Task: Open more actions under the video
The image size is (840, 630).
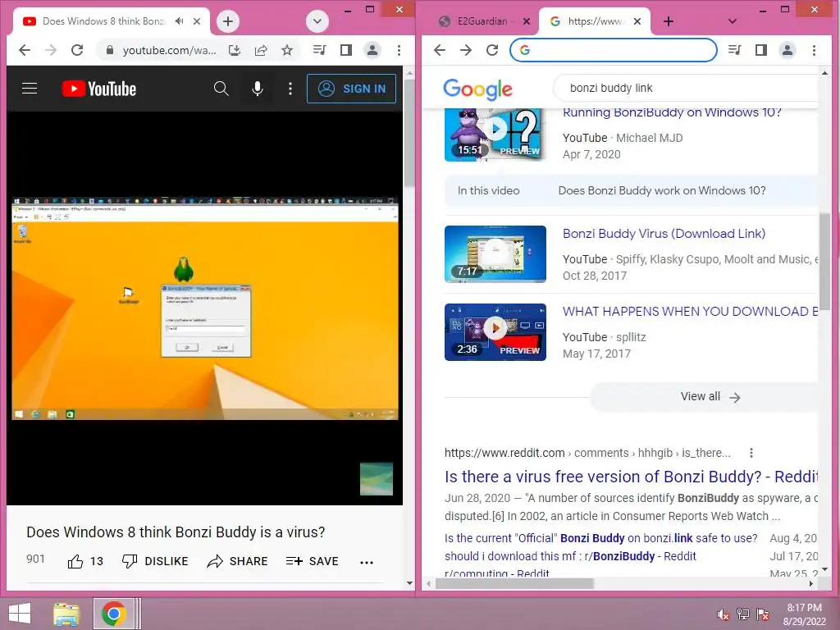Action: tap(367, 562)
